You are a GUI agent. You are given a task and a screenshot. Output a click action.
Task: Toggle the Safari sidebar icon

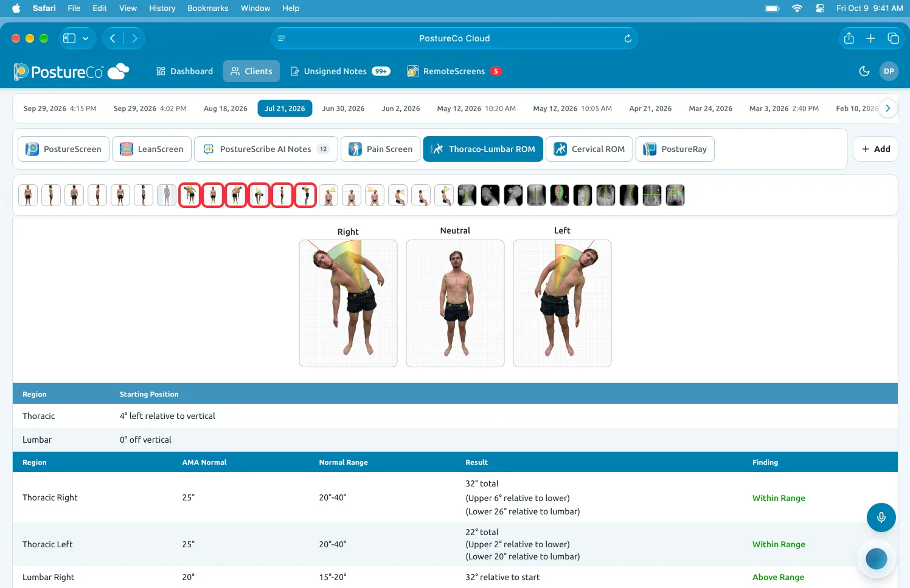point(69,38)
